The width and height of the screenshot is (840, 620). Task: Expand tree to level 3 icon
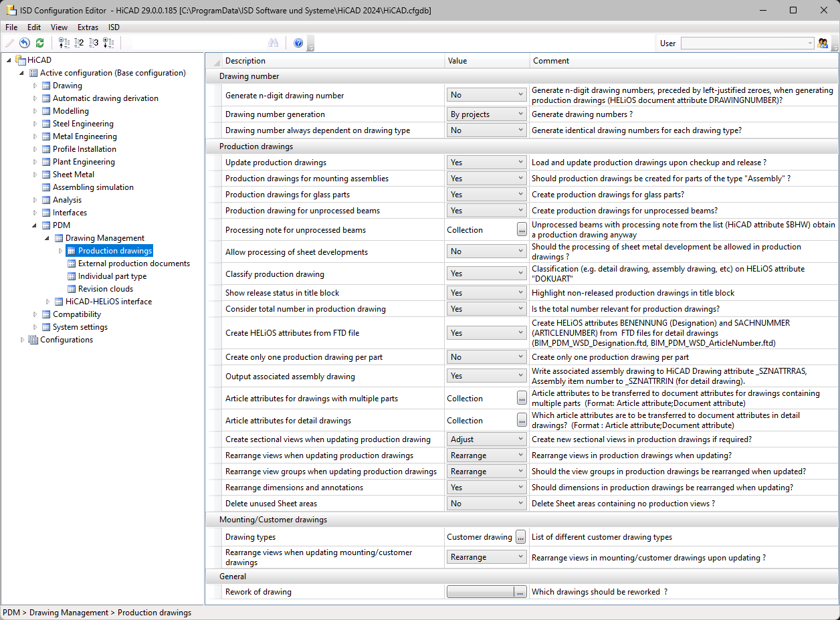click(x=94, y=43)
